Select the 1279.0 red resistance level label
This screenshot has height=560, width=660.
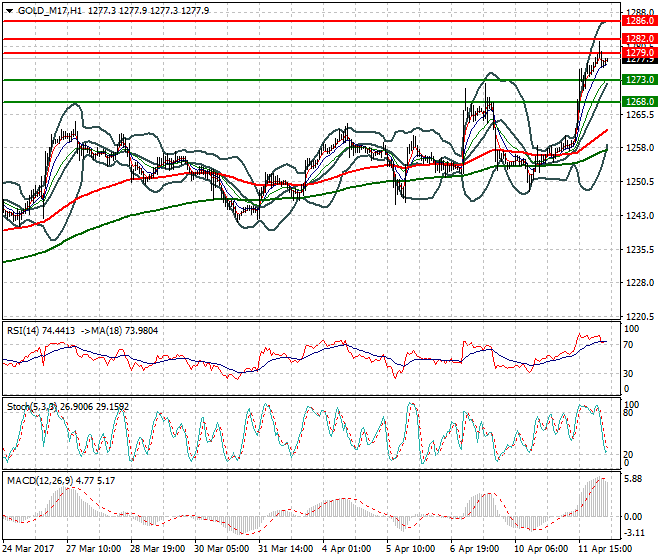click(x=640, y=53)
